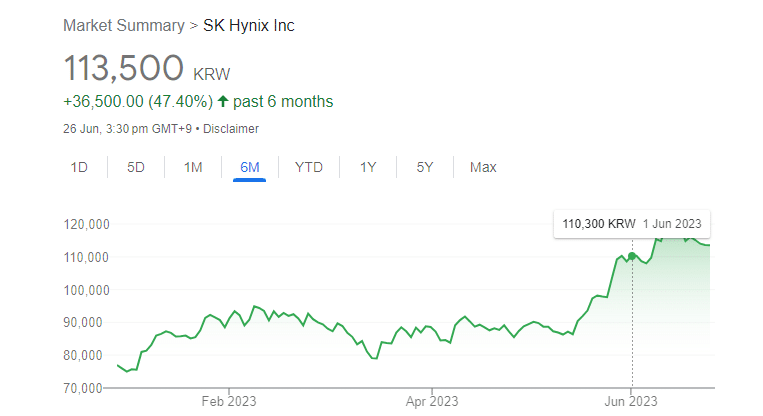Select the 6M time range tab

[250, 167]
